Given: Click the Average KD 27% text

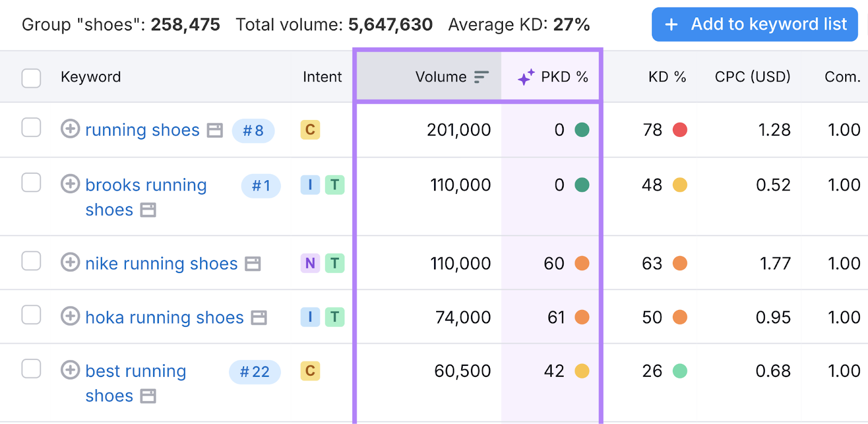Looking at the screenshot, I should 519,24.
